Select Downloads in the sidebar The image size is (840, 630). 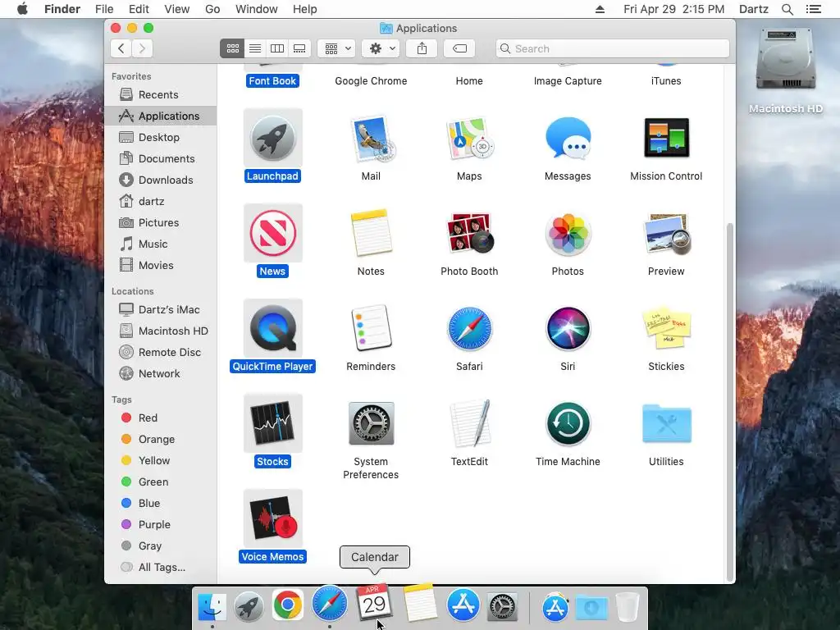click(x=161, y=180)
